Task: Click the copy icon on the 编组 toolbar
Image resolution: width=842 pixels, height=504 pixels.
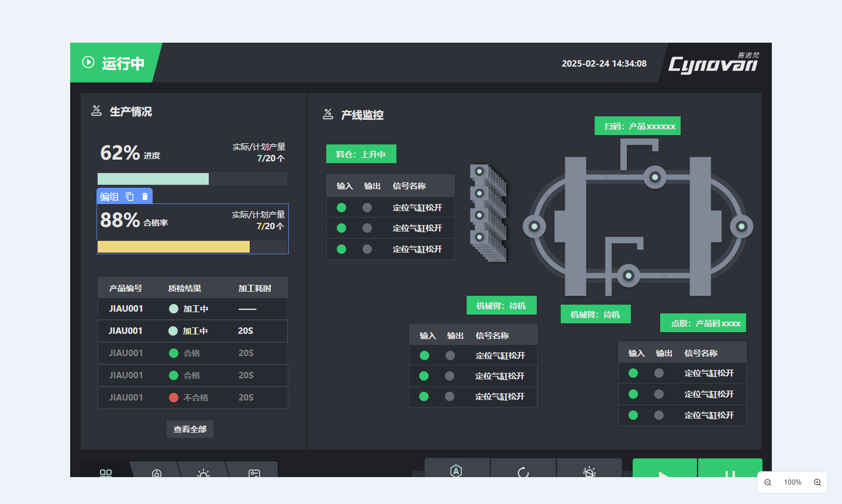Action: tap(130, 196)
